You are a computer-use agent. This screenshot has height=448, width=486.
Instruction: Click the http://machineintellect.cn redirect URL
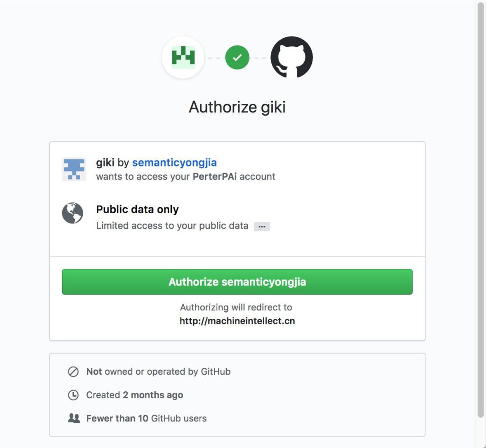(x=237, y=321)
